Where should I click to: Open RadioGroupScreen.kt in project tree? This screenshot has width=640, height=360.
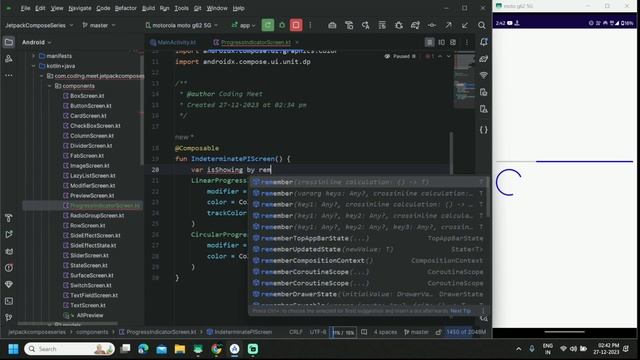click(97, 216)
